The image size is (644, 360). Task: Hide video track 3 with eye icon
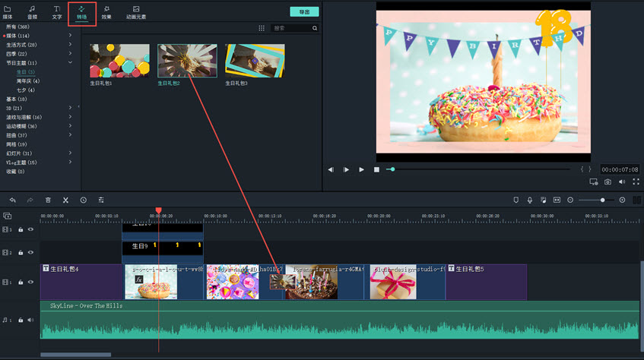(x=31, y=229)
